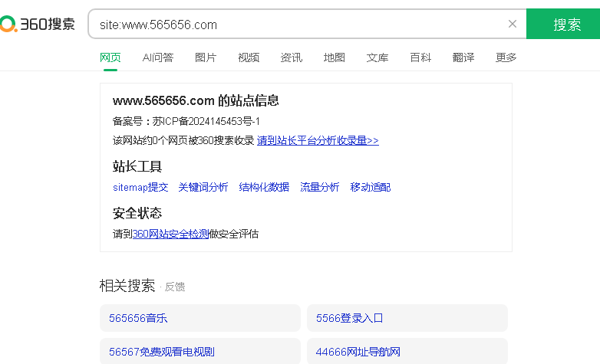Click the 站长工具 heading

click(137, 166)
